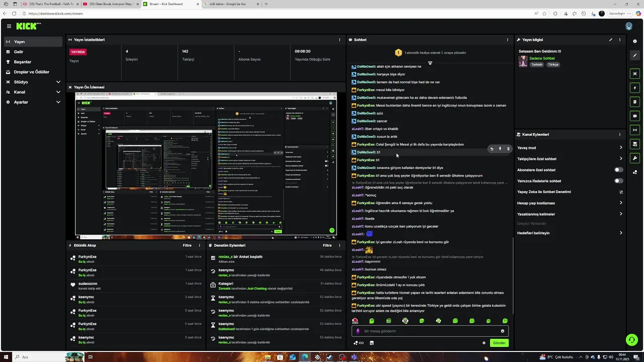Open Gelir page in sidebar

pyautogui.click(x=33, y=52)
